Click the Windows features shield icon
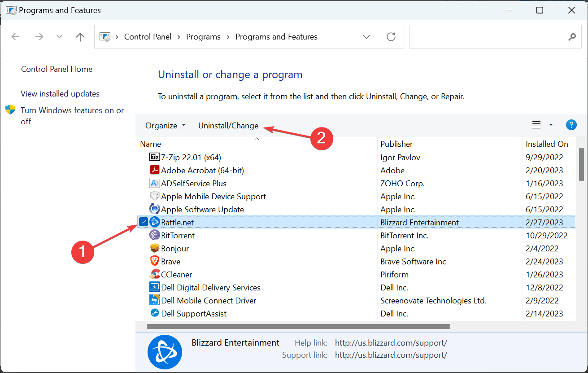The image size is (588, 373). (x=10, y=110)
